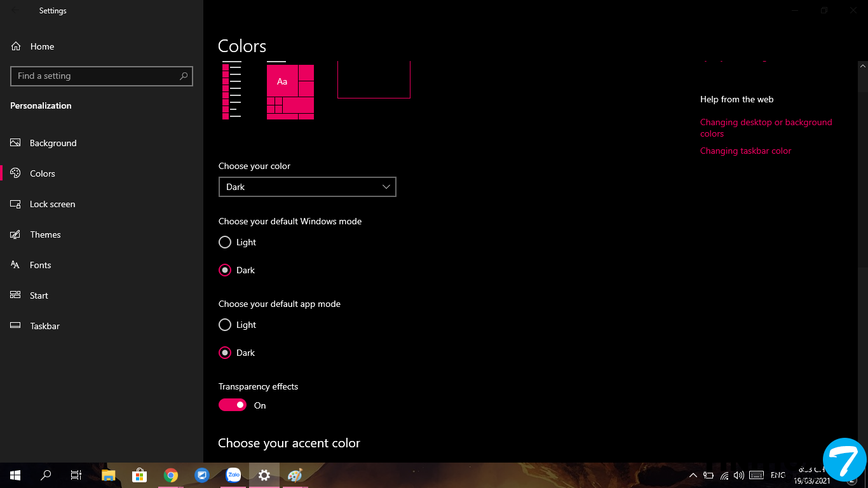Viewport: 868px width, 488px height.
Task: Click the search magnifier in Find a setting
Action: pyautogui.click(x=184, y=76)
